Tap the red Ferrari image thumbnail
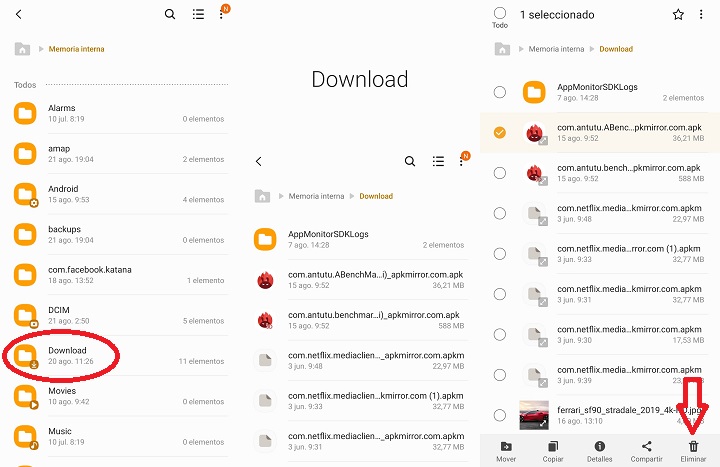The height and width of the screenshot is (467, 720). click(x=534, y=415)
